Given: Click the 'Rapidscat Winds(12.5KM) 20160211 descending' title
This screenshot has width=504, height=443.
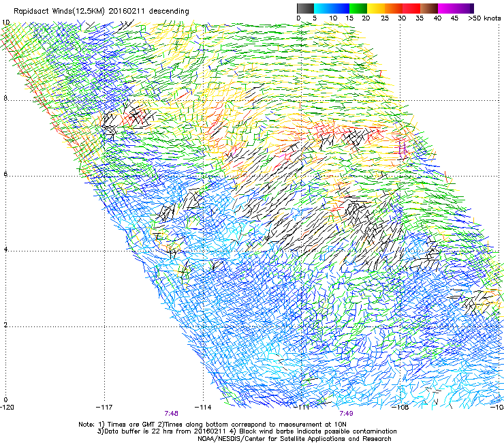Looking at the screenshot, I should point(101,12).
